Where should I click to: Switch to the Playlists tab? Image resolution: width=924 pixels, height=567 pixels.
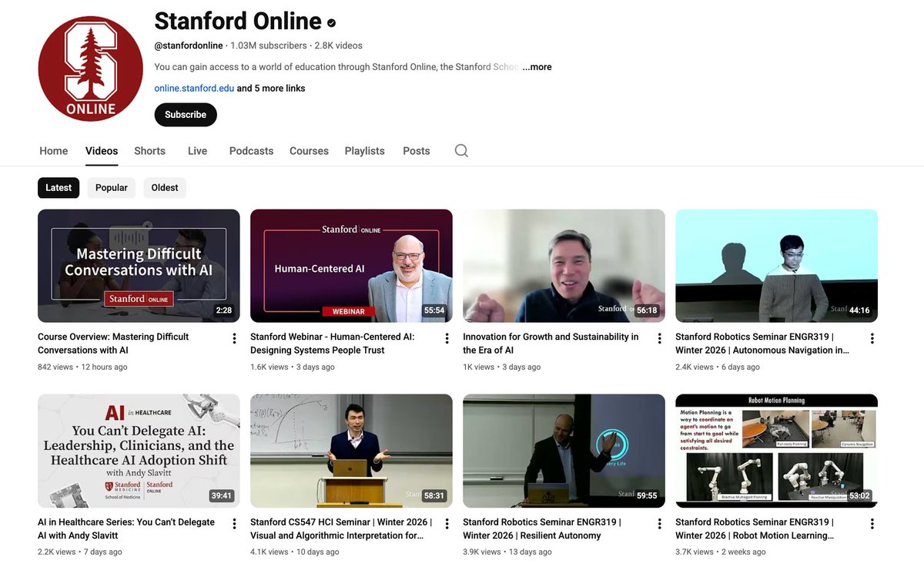(x=364, y=151)
